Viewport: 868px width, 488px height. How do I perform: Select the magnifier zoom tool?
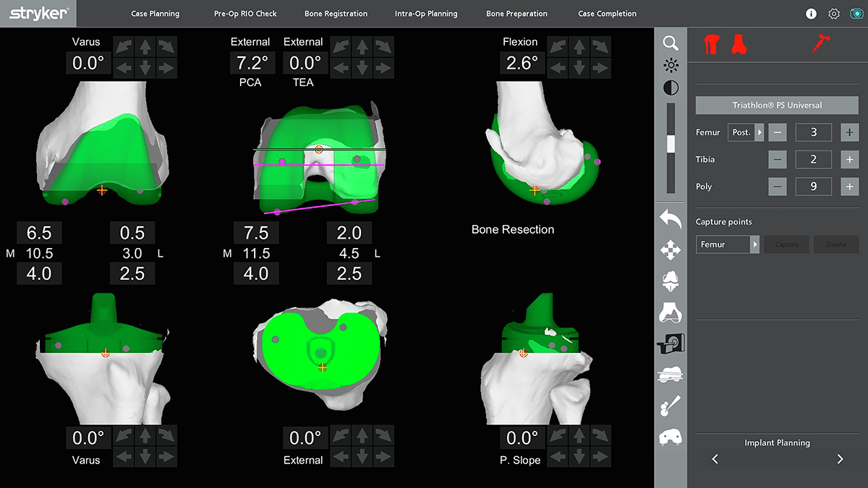tap(671, 43)
